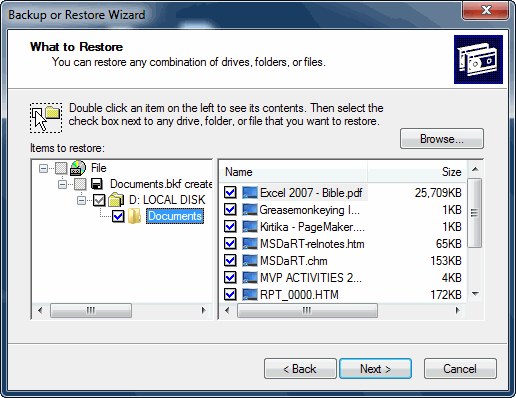
Task: Uncheck the MSDaRT-relnotes.htm checkbox
Action: point(230,243)
